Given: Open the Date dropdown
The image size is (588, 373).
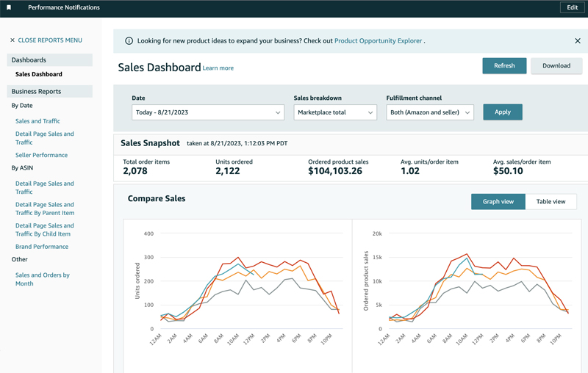Looking at the screenshot, I should [208, 112].
